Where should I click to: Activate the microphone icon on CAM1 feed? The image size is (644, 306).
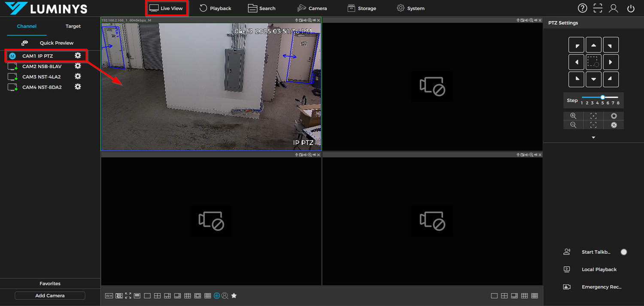[297, 20]
